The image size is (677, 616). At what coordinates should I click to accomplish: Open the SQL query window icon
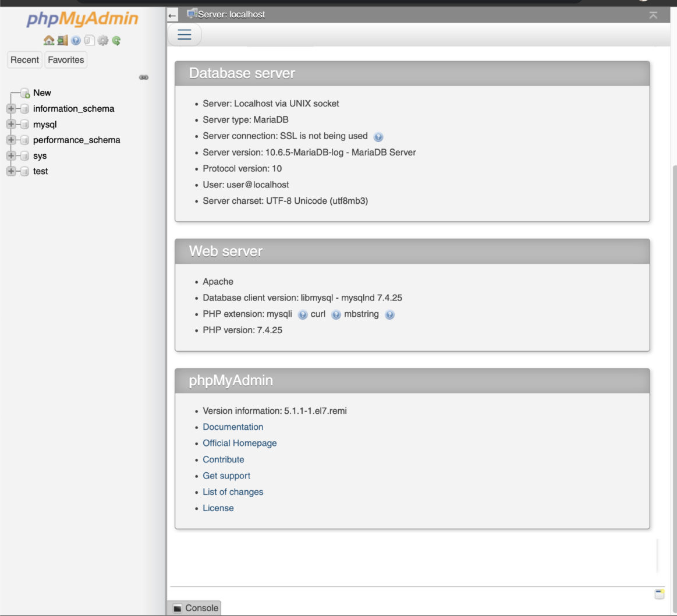click(89, 40)
